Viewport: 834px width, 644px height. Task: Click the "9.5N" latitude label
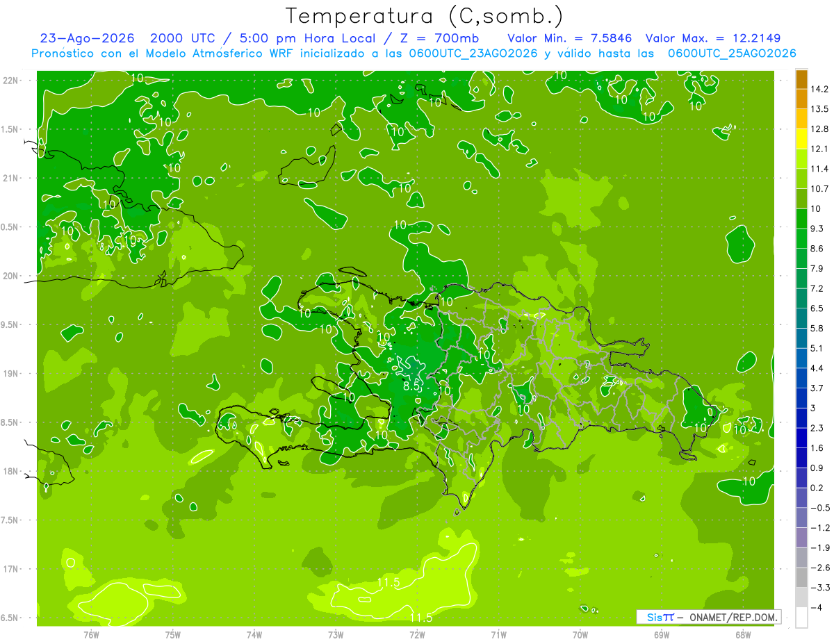(10, 325)
